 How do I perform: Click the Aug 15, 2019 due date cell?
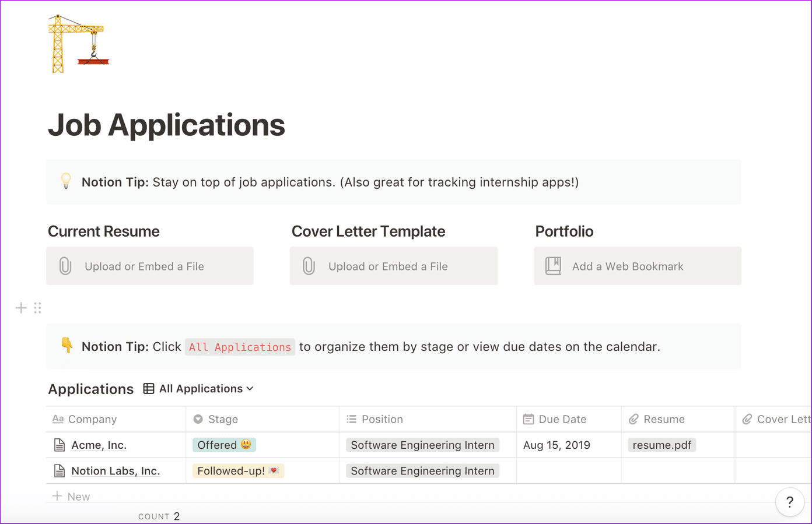click(569, 445)
